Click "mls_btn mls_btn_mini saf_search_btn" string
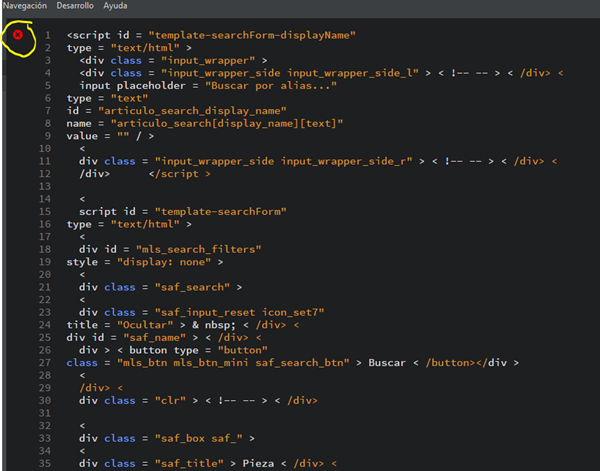Image resolution: width=600 pixels, height=471 pixels. pos(233,363)
